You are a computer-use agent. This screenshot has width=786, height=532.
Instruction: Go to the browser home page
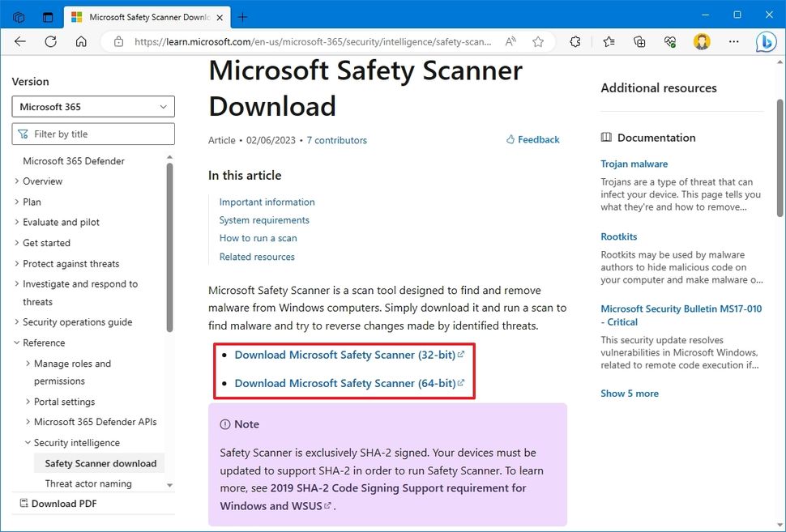pyautogui.click(x=80, y=41)
